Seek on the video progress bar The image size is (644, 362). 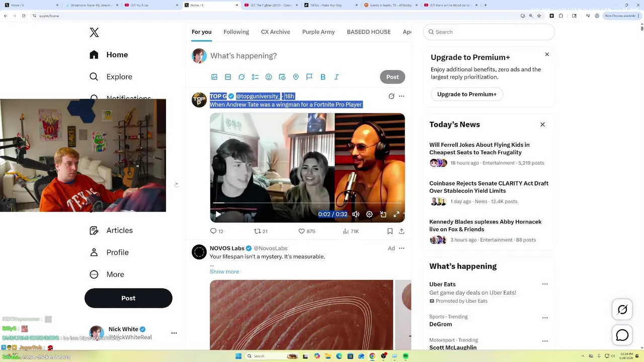point(307,203)
